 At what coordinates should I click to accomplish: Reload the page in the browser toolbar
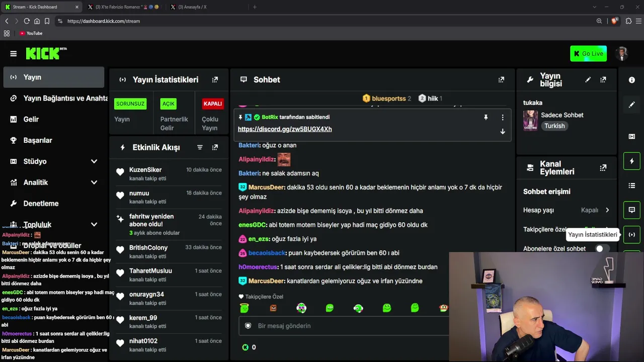click(x=27, y=21)
